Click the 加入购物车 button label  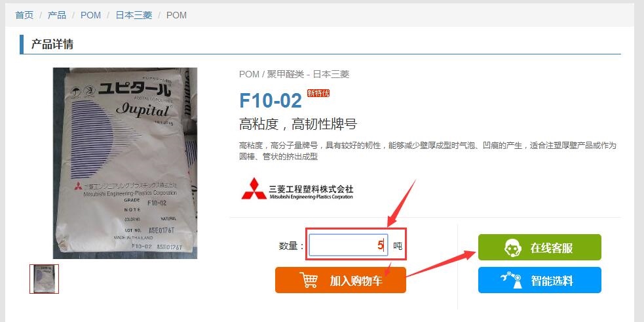pos(356,281)
